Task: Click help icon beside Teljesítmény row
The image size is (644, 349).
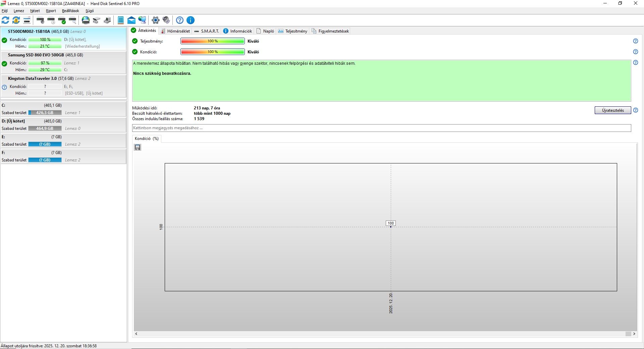Action: [x=636, y=41]
